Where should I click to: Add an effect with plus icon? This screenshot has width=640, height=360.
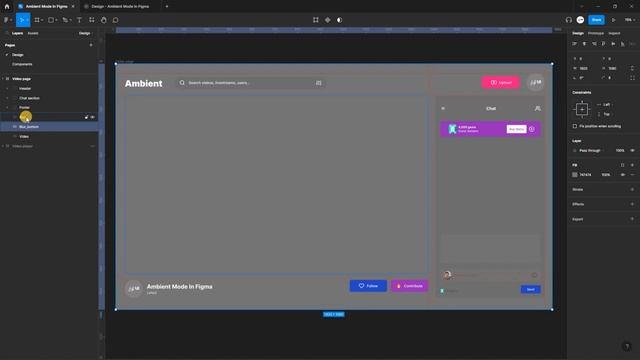click(x=632, y=204)
